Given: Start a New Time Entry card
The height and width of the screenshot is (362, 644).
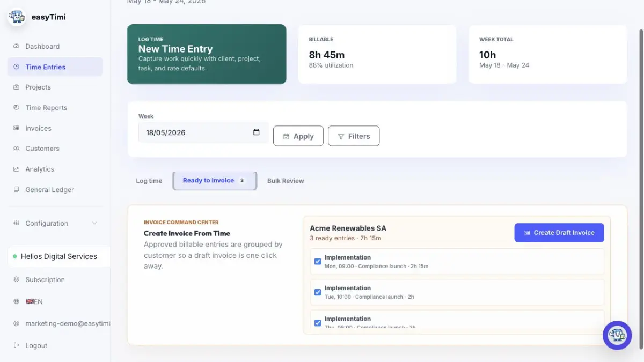Looking at the screenshot, I should coord(207,54).
